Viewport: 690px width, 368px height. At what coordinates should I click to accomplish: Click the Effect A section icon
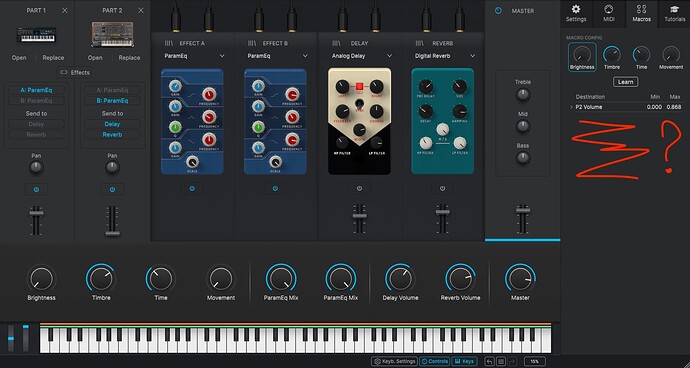pyautogui.click(x=169, y=43)
